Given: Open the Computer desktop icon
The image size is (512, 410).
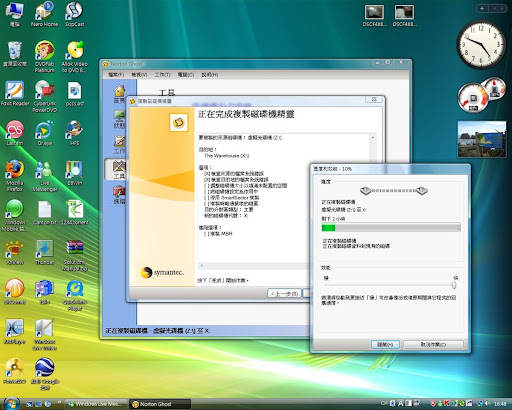Looking at the screenshot, I should coord(14,14).
